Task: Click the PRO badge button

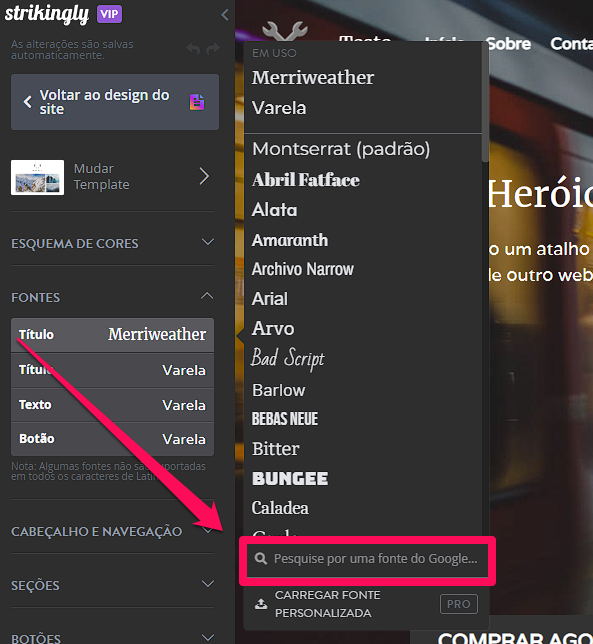Action: pos(459,604)
